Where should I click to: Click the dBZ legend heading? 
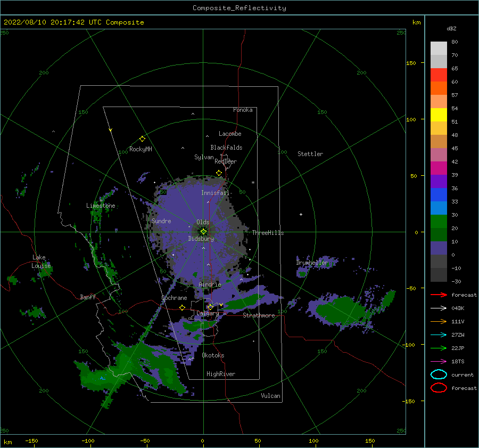coord(451,28)
